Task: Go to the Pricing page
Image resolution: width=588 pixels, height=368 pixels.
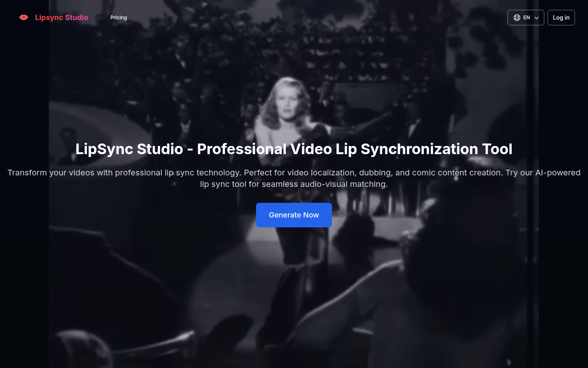Action: [x=118, y=18]
